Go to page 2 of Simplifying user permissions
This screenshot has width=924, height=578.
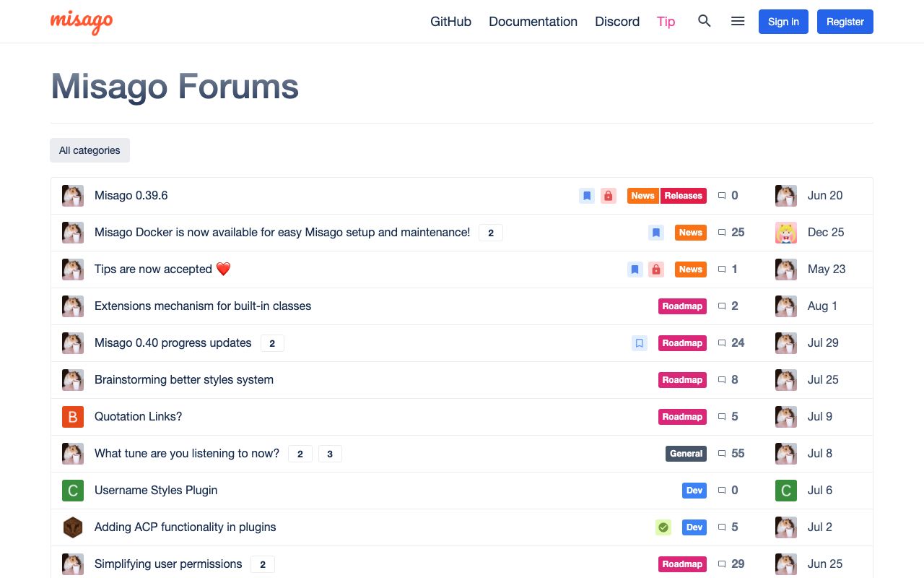[263, 564]
